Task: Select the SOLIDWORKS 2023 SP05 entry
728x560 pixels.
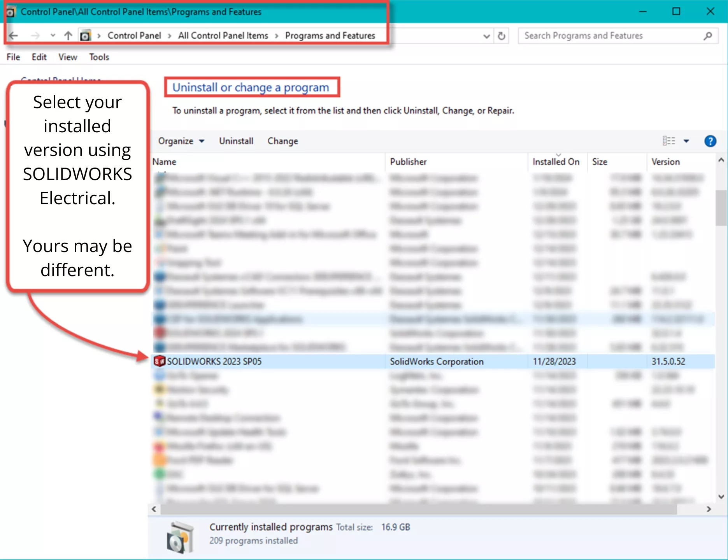Action: [x=433, y=361]
